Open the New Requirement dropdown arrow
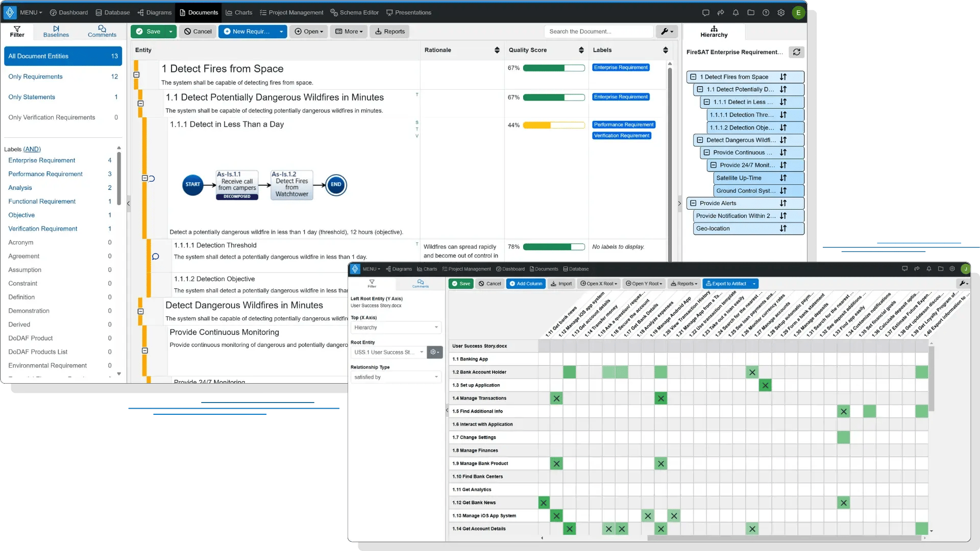 [x=281, y=32]
